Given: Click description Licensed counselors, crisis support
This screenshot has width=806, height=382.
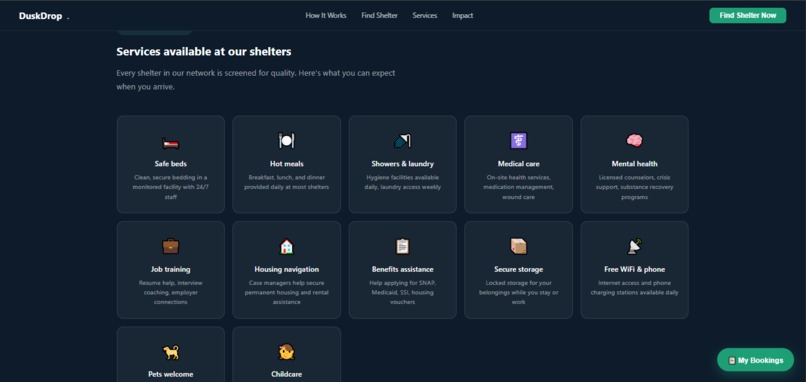Looking at the screenshot, I should click(634, 187).
